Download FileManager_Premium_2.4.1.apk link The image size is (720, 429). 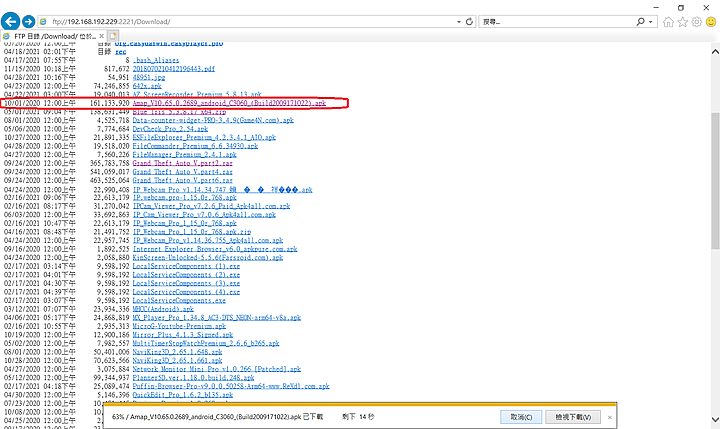[185, 155]
